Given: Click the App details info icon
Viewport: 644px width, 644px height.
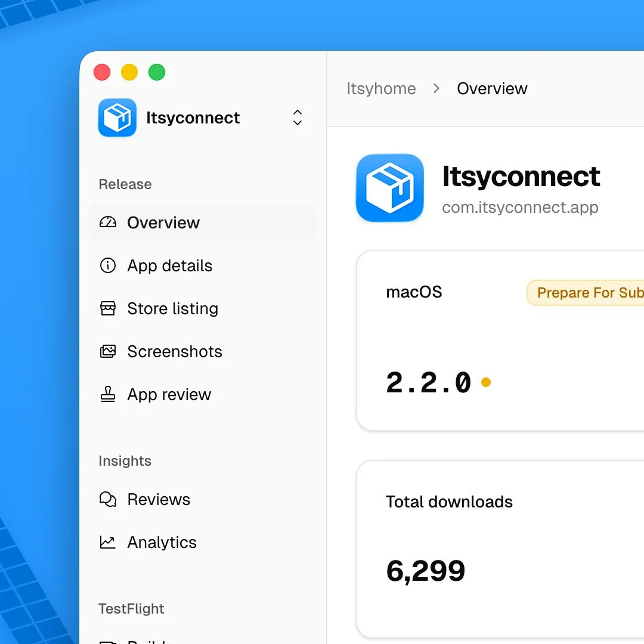Looking at the screenshot, I should click(108, 265).
